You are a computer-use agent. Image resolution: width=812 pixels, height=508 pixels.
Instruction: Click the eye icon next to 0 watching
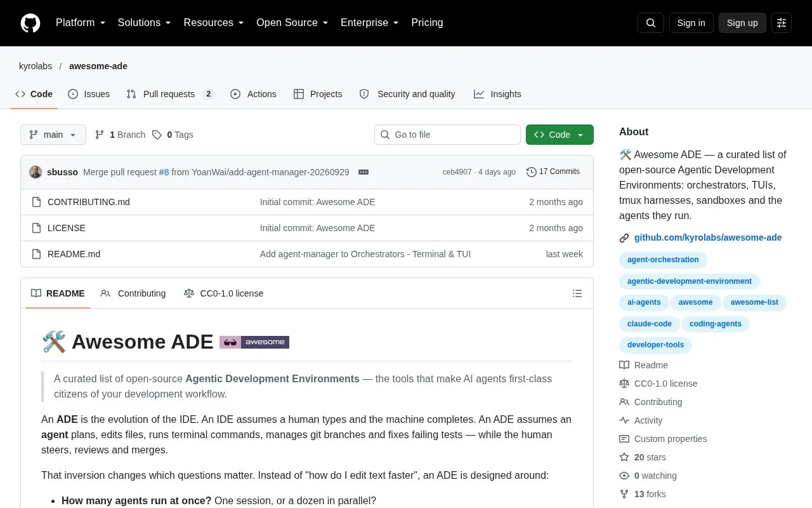(624, 476)
